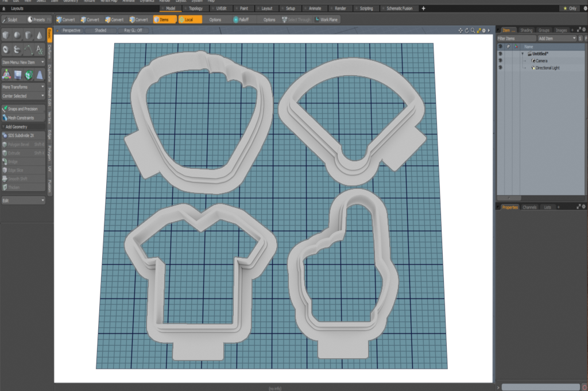This screenshot has height=391, width=588.
Task: Open the viewport settings gear
Action: coord(483,30)
